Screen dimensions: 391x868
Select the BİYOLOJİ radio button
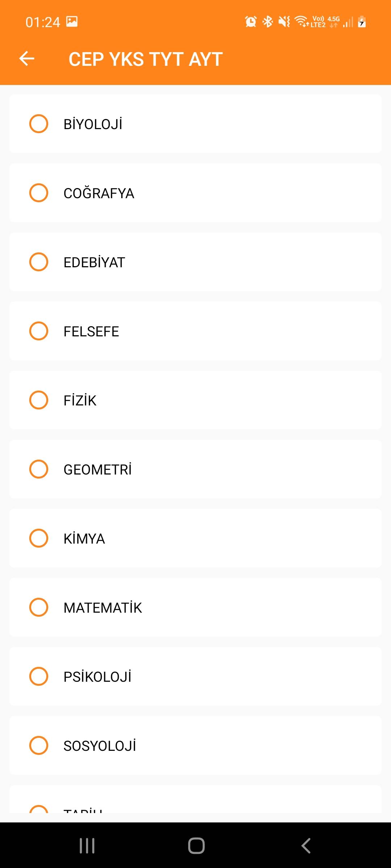pyautogui.click(x=39, y=124)
